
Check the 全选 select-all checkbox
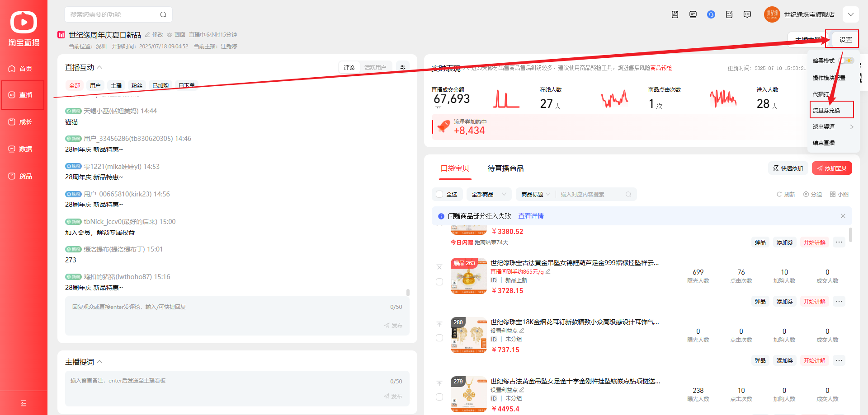click(x=439, y=194)
